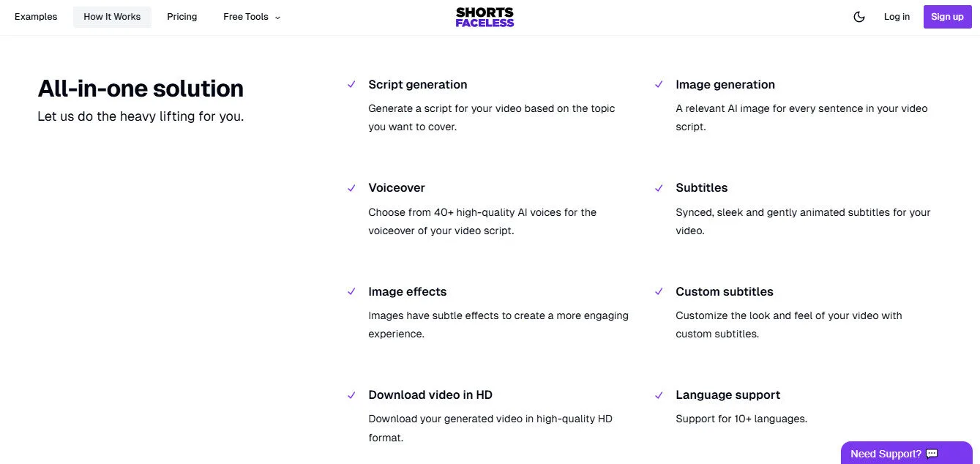Image resolution: width=980 pixels, height=464 pixels.
Task: Click the Need Support label text
Action: [886, 453]
